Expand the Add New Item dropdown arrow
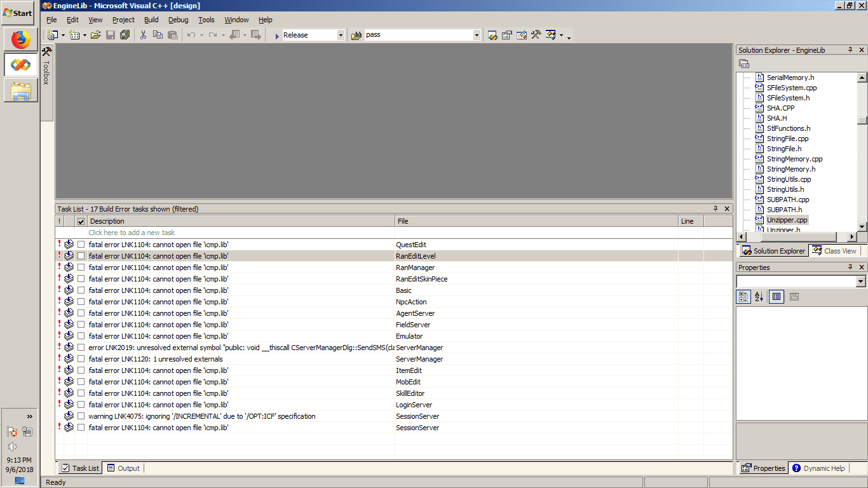Image resolution: width=868 pixels, height=488 pixels. 85,35
